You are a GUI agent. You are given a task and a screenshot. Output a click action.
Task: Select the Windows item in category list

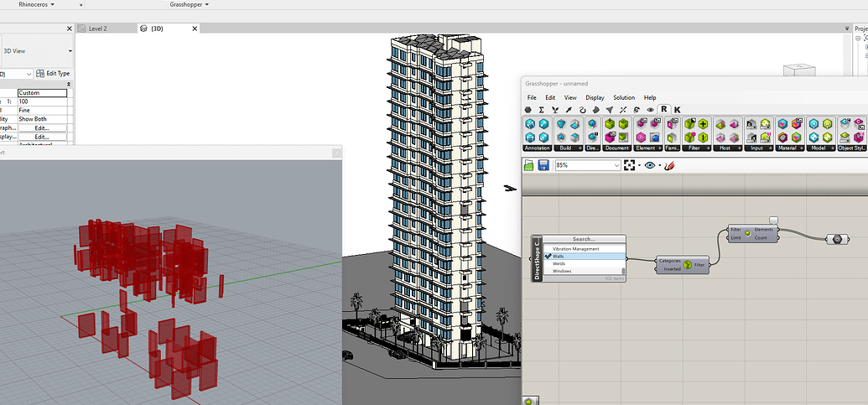coord(562,271)
